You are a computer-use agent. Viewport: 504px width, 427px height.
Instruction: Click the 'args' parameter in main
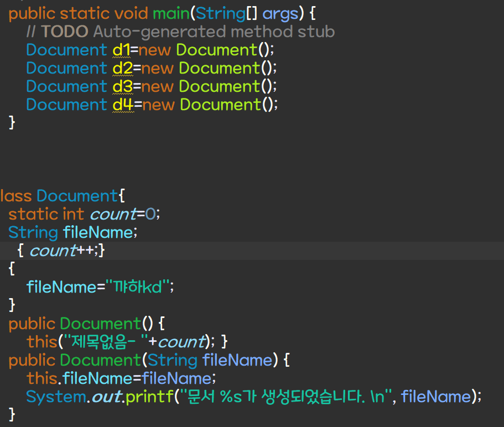pos(280,14)
